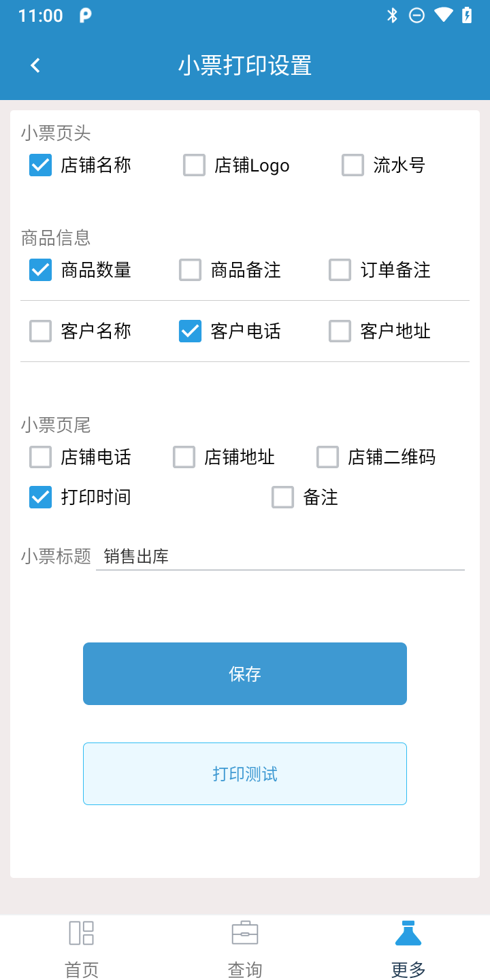Enable the 流水号 checkbox
This screenshot has width=490, height=980.
tap(353, 165)
